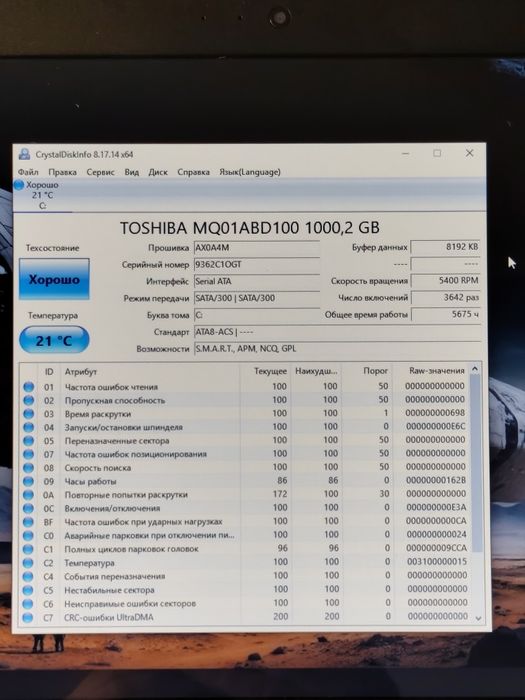
Task: Click the CrystalDiskInfo title bar app icon
Action: point(24,154)
